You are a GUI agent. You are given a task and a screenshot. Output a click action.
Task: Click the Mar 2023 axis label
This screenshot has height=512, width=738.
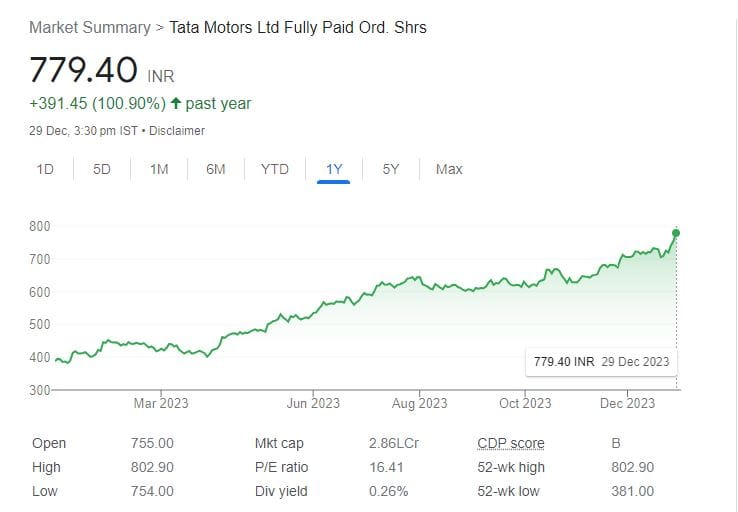(x=161, y=403)
